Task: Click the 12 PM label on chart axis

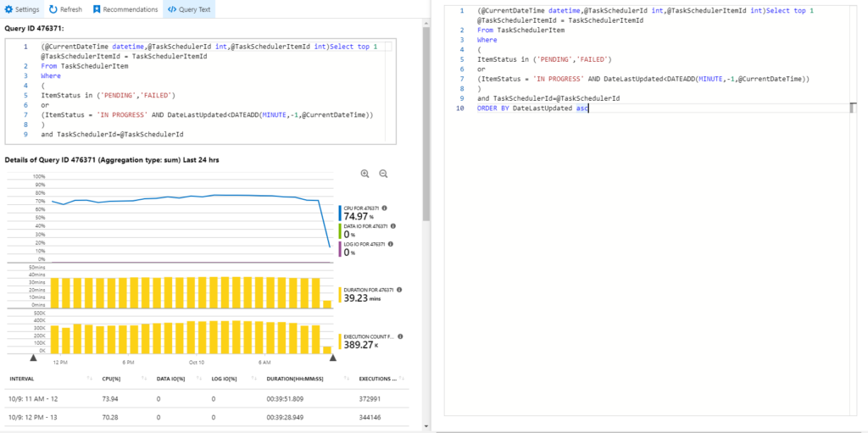Action: (60, 363)
